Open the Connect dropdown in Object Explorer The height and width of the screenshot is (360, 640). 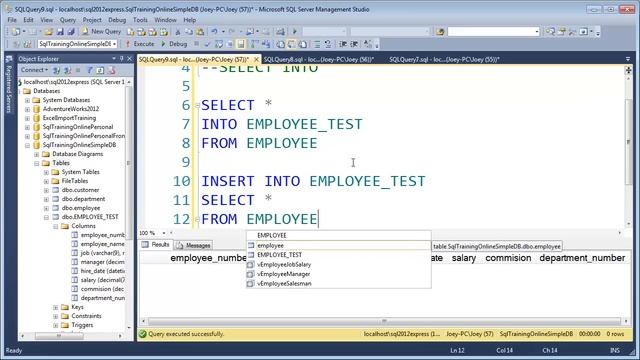tap(35, 70)
